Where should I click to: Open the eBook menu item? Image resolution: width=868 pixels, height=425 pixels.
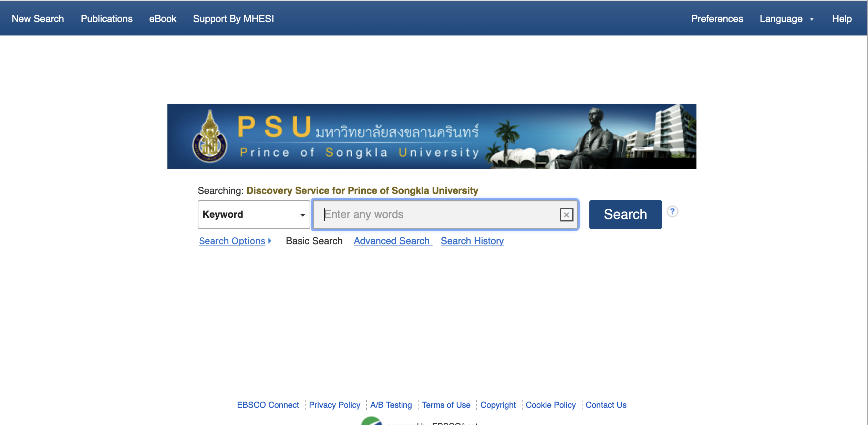pos(163,19)
